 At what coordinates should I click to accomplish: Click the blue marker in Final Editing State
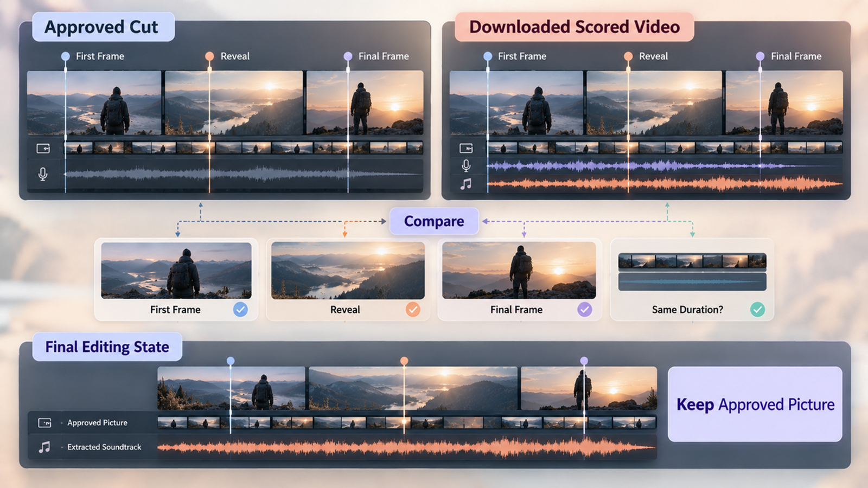(231, 361)
